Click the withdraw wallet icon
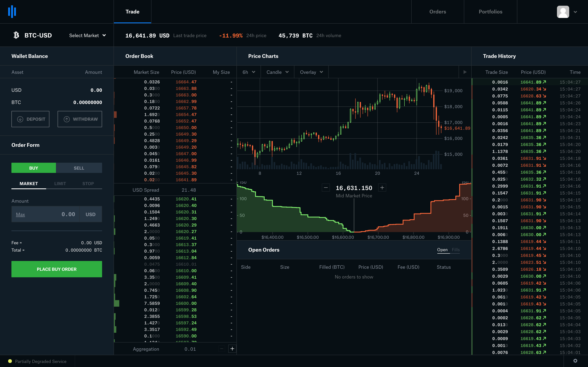This screenshot has height=367, width=588. pyautogui.click(x=67, y=119)
